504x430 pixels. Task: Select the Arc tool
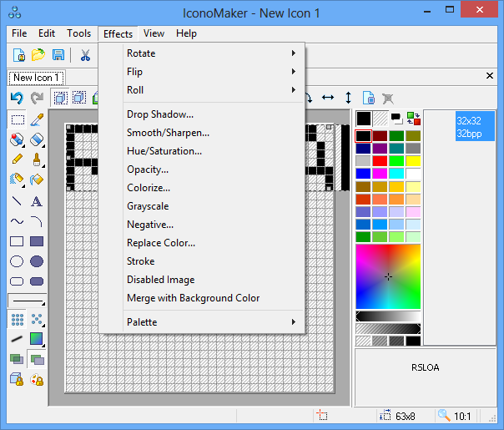(37, 221)
